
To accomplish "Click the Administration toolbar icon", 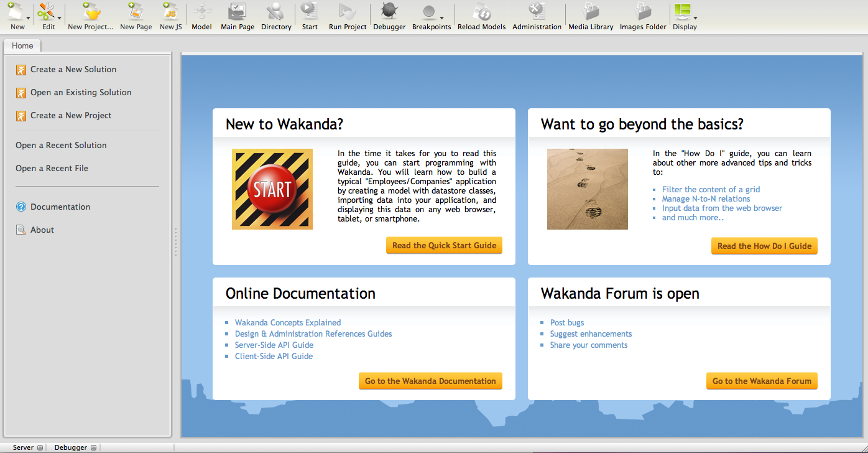I will click(x=537, y=12).
